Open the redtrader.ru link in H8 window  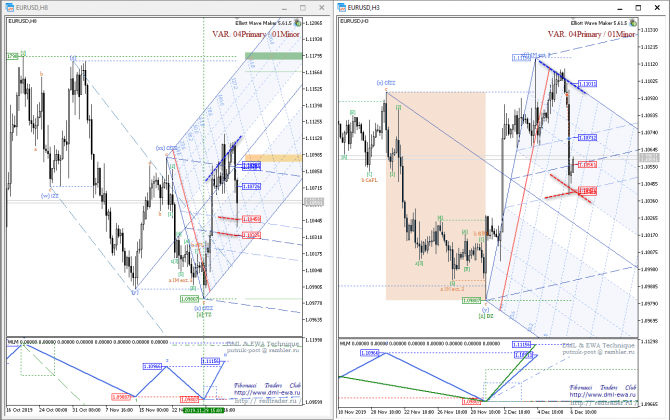(x=268, y=400)
